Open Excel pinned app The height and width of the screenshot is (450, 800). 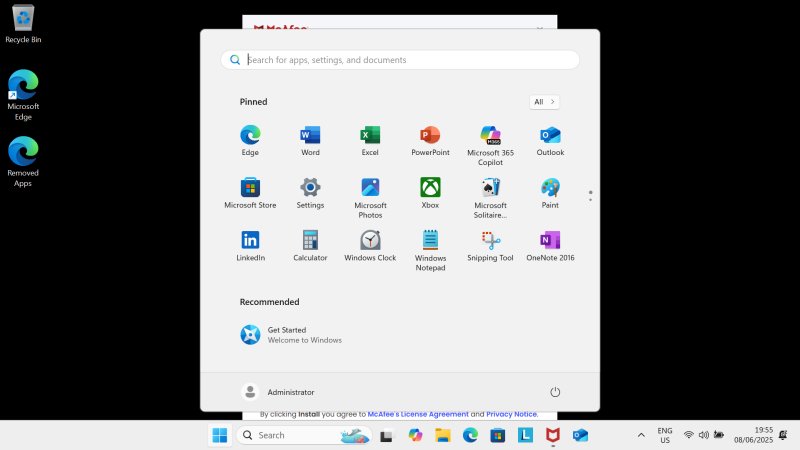(x=370, y=141)
